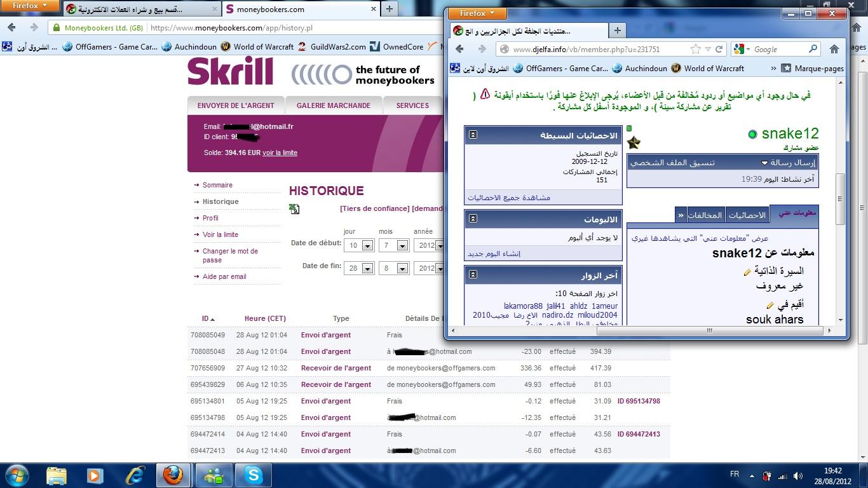Show more bookmarks via the chevron
Screen dimensions: 868x488
[x=773, y=69]
